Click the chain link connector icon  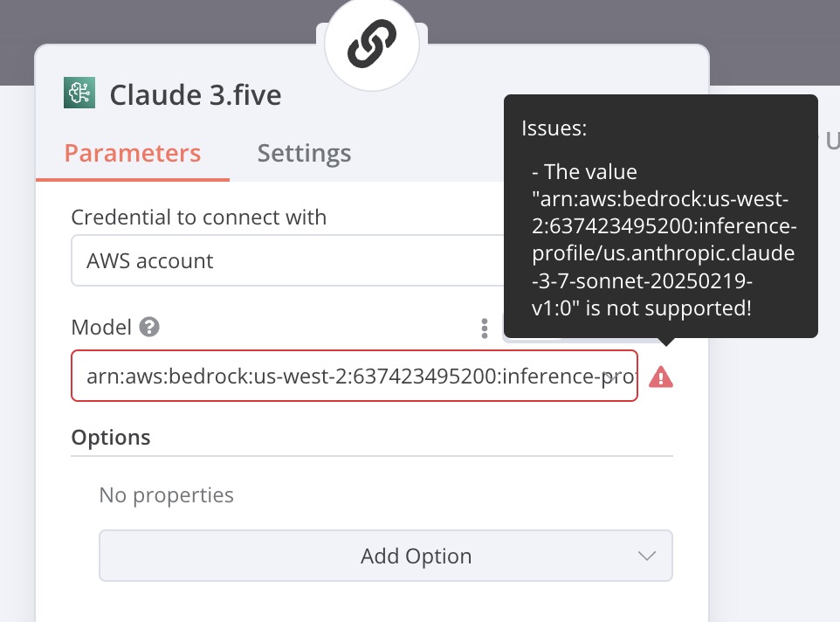[x=372, y=44]
